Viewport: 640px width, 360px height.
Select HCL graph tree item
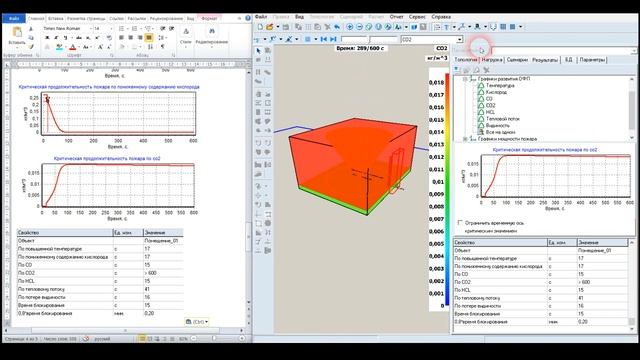[490, 112]
